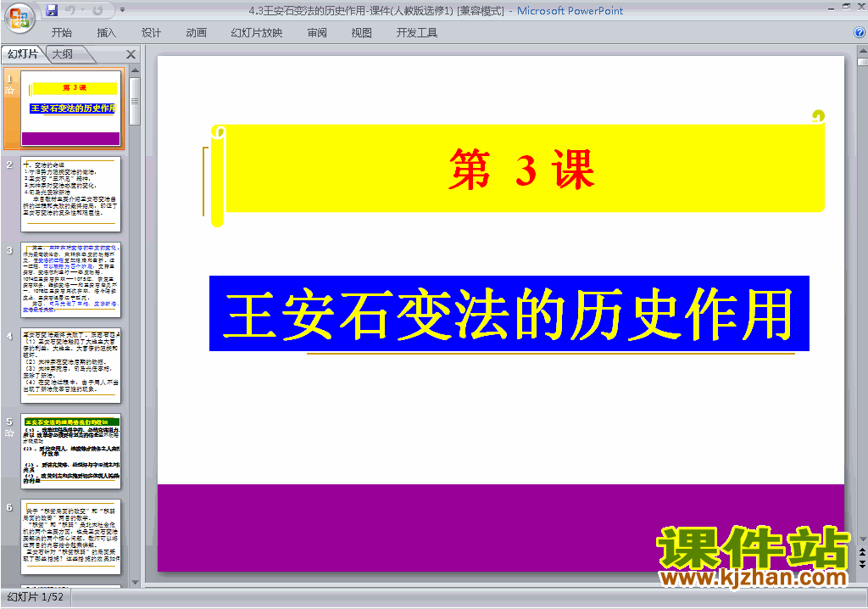Close the slides/outline side pane
The width and height of the screenshot is (868, 609).
(x=131, y=54)
